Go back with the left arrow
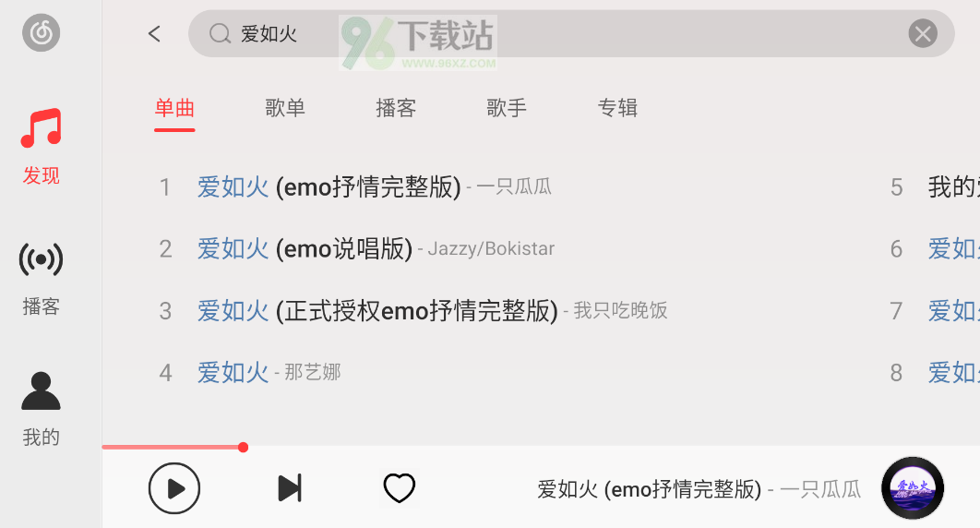 coord(154,34)
